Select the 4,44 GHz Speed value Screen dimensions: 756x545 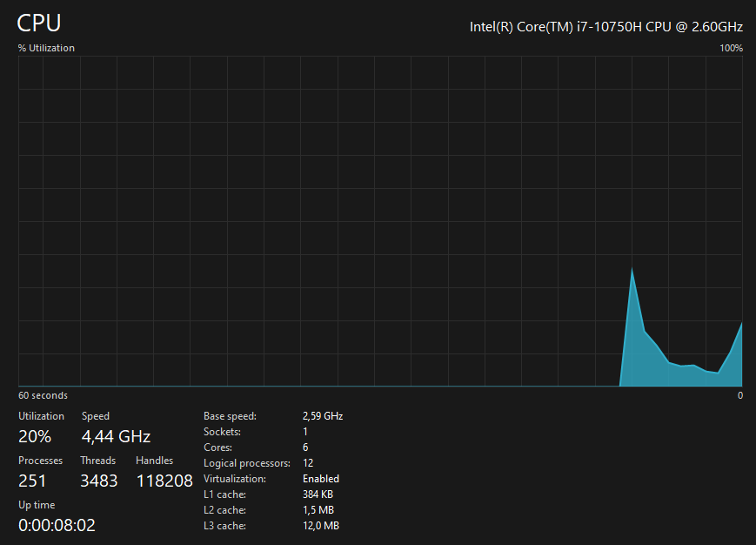116,436
